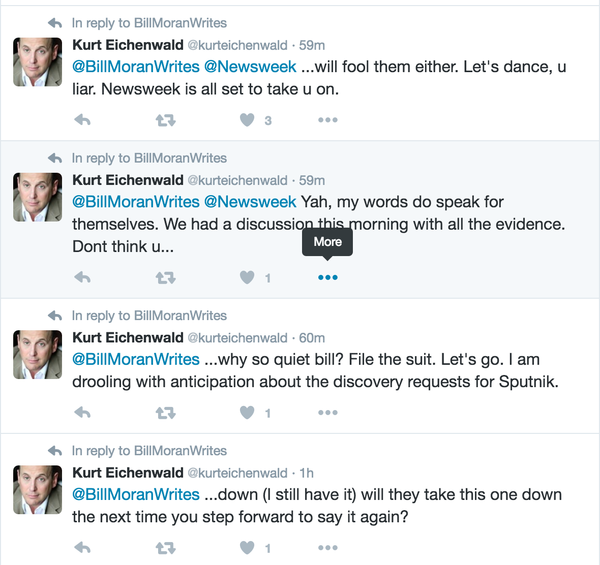
Task: Reply to the 'File the suit' tweet
Action: point(82,412)
